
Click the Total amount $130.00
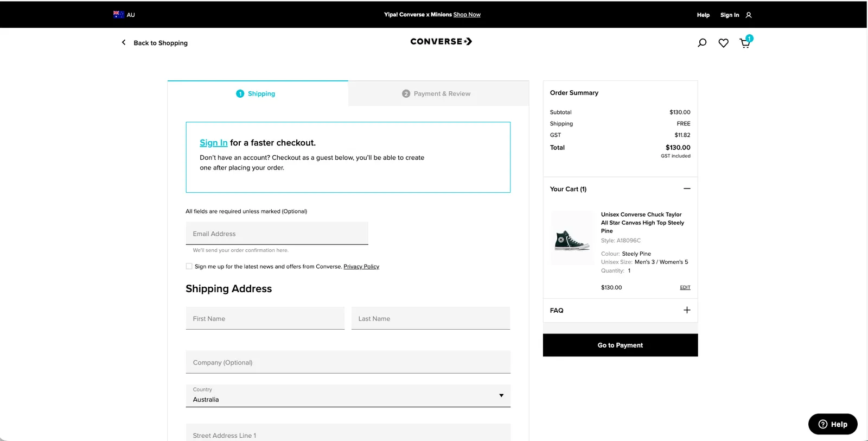(x=678, y=147)
